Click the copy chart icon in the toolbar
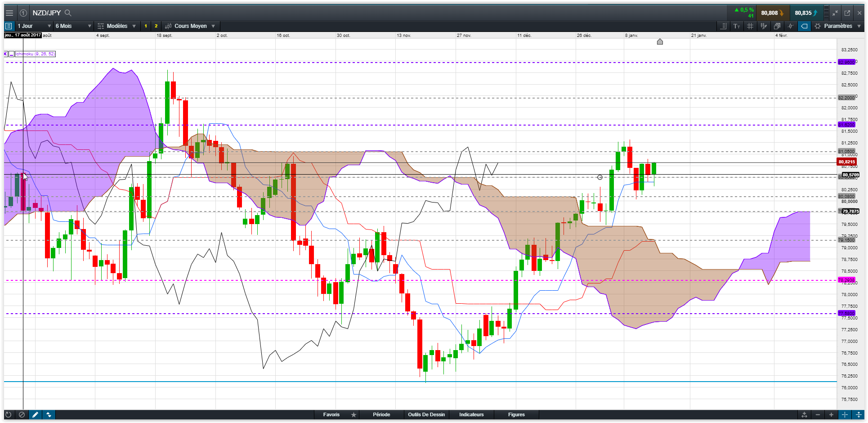 point(777,26)
